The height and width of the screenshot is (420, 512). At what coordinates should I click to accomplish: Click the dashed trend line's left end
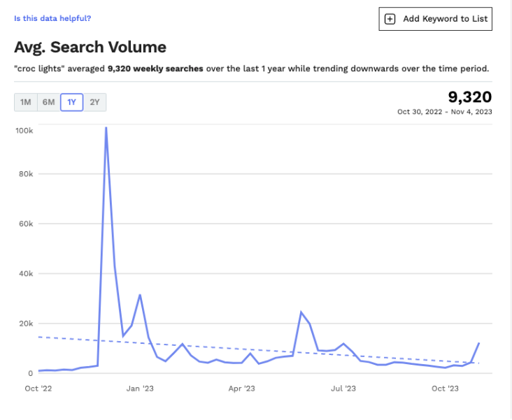40,337
